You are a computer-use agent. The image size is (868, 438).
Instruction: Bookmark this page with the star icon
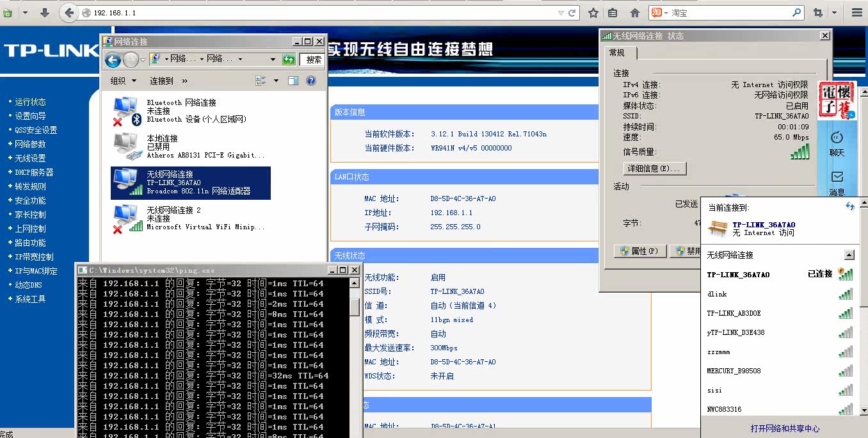click(593, 12)
